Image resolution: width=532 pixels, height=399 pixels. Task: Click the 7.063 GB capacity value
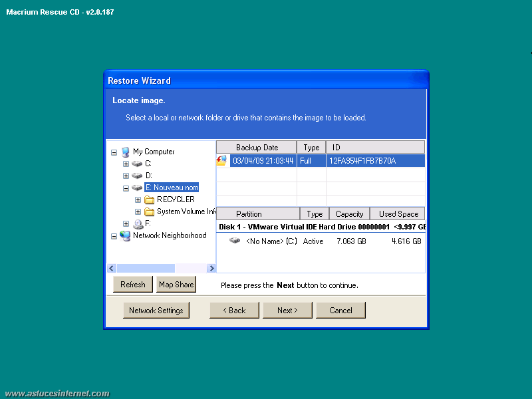[351, 241]
